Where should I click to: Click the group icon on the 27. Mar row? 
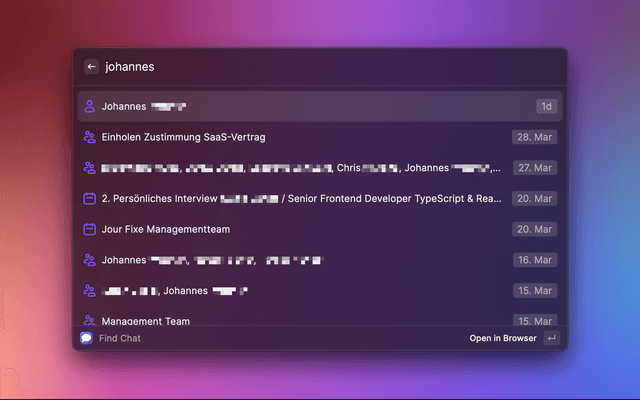pos(89,168)
